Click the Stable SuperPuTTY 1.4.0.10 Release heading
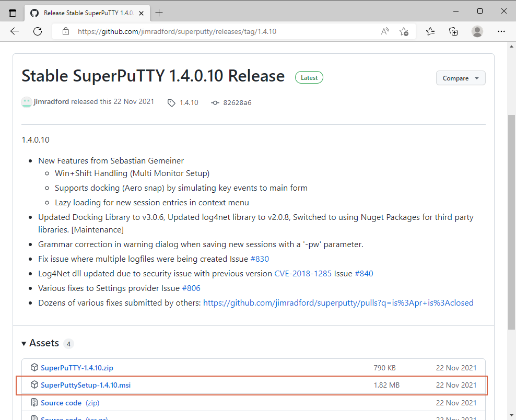The height and width of the screenshot is (420, 516). [x=153, y=76]
